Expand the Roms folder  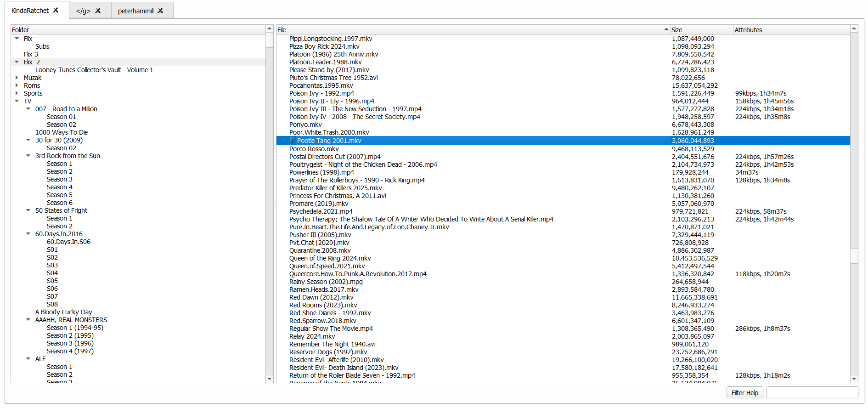(17, 85)
